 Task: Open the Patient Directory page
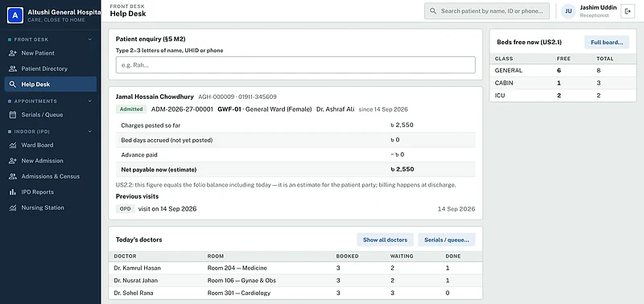(x=51, y=68)
